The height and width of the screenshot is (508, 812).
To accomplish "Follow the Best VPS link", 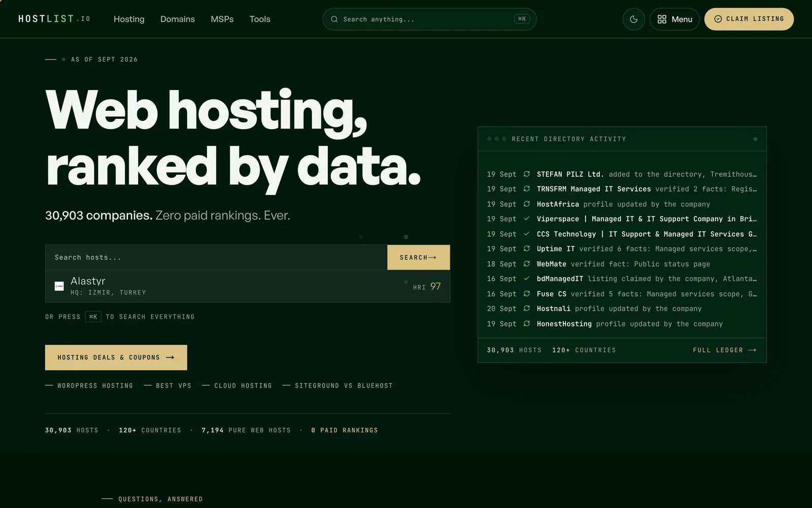I will point(167,386).
